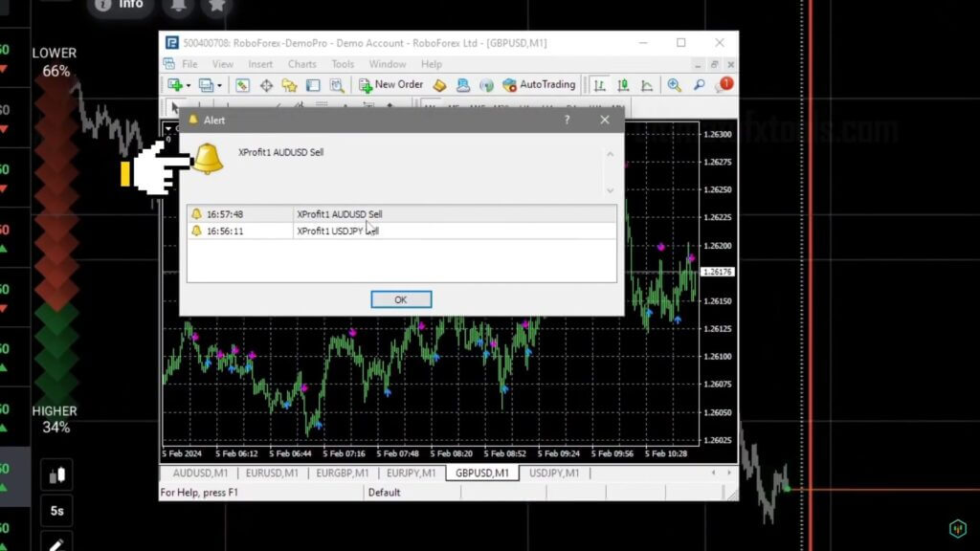Screen dimensions: 980x551
Task: Dismiss the Alert dialog with OK
Action: coord(400,298)
